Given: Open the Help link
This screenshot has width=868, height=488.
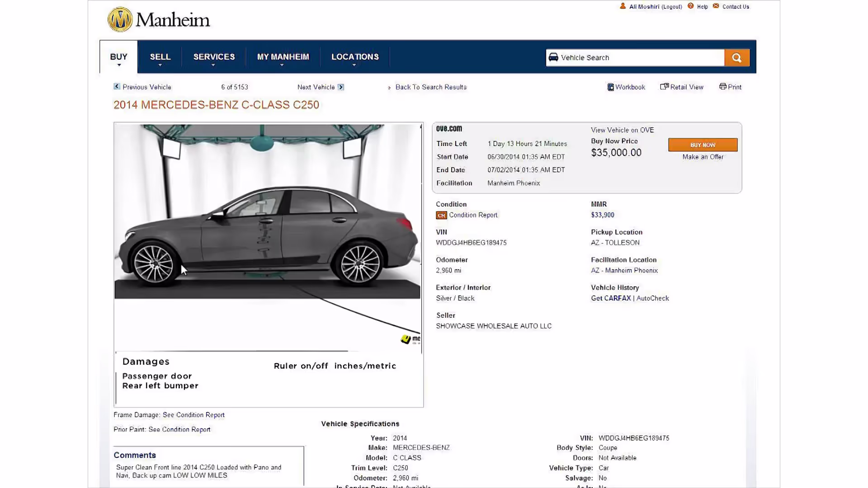Looking at the screenshot, I should click(x=702, y=7).
